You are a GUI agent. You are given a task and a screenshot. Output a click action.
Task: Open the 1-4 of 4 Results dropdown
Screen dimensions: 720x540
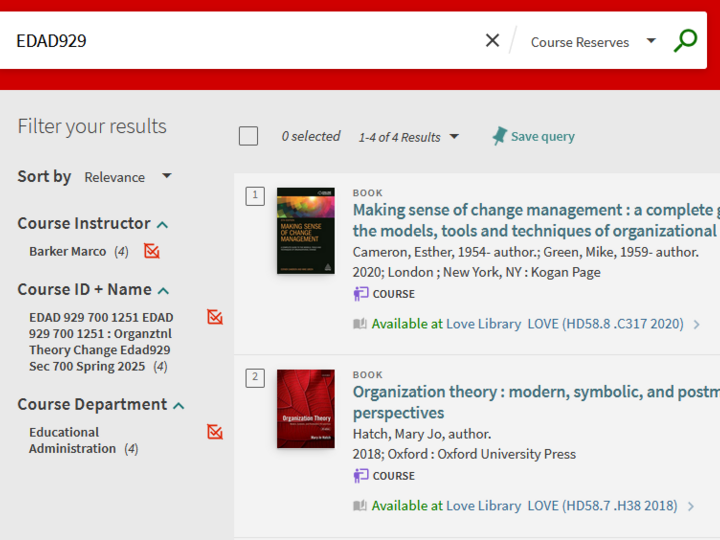409,137
